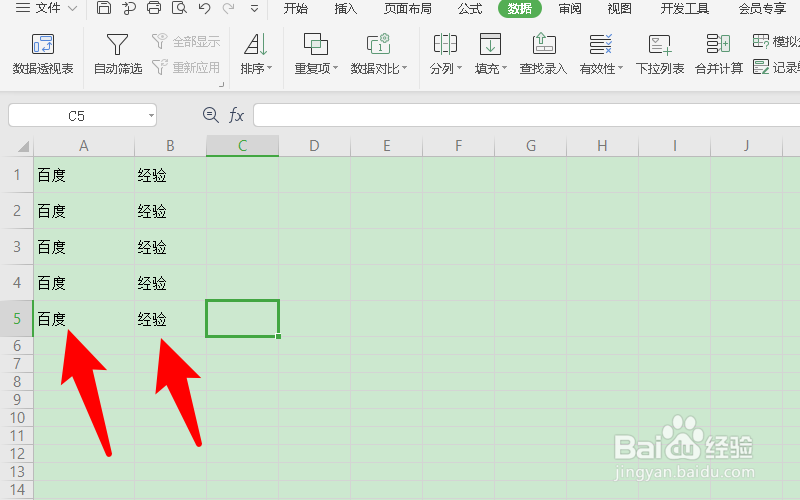Click the active cell C5
Screen dimensions: 800x500
pyautogui.click(x=242, y=319)
